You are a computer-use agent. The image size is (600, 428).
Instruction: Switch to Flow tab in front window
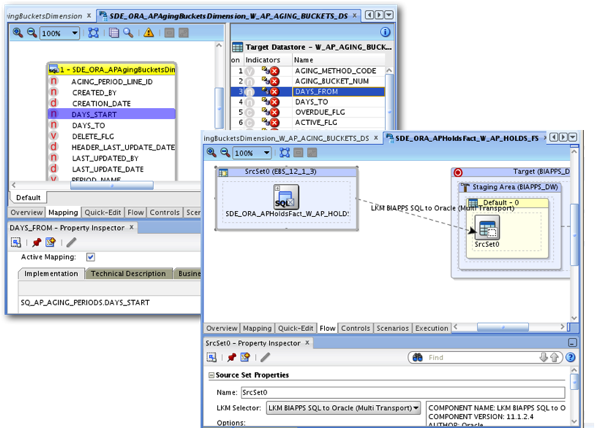tap(328, 328)
